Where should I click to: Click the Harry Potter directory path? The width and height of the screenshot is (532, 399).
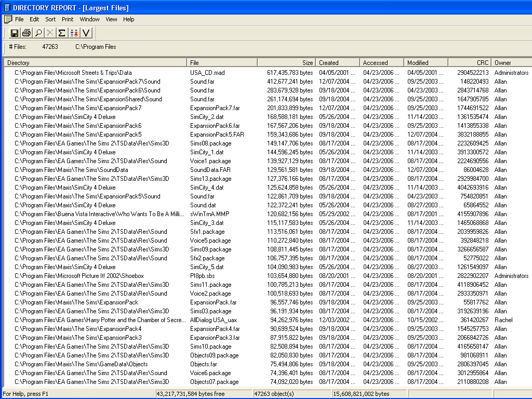[x=100, y=320]
